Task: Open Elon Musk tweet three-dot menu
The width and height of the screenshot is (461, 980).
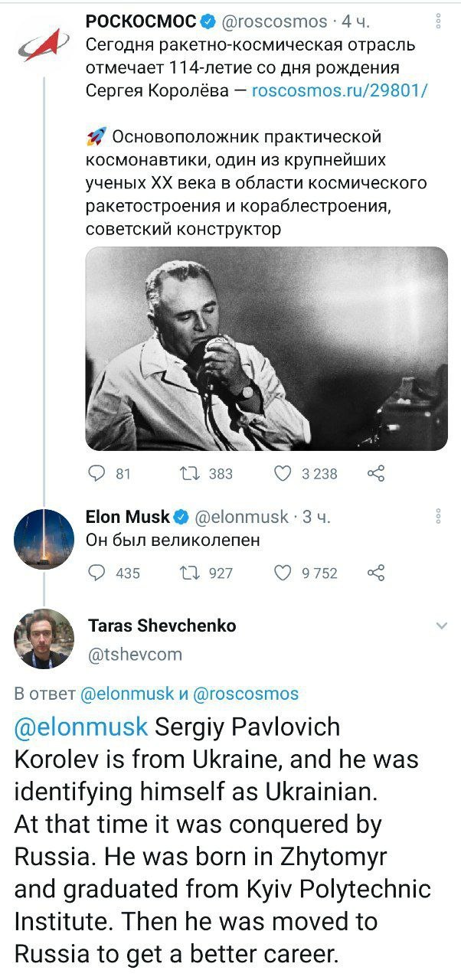Action: 437,517
